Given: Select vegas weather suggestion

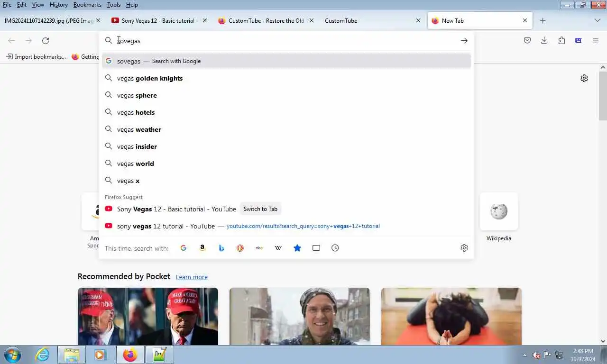Looking at the screenshot, I should pos(286,129).
